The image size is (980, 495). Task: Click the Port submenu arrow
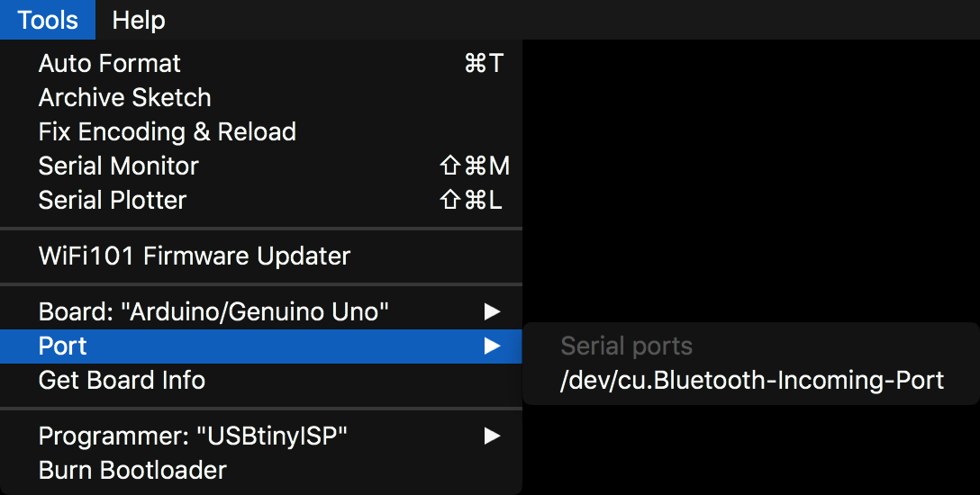[x=492, y=346]
